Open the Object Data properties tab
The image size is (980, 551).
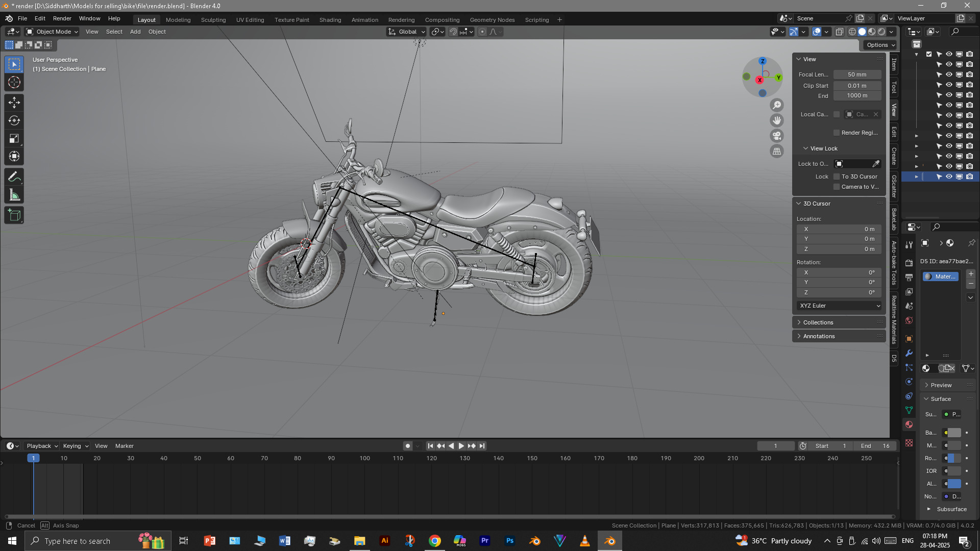click(x=909, y=410)
